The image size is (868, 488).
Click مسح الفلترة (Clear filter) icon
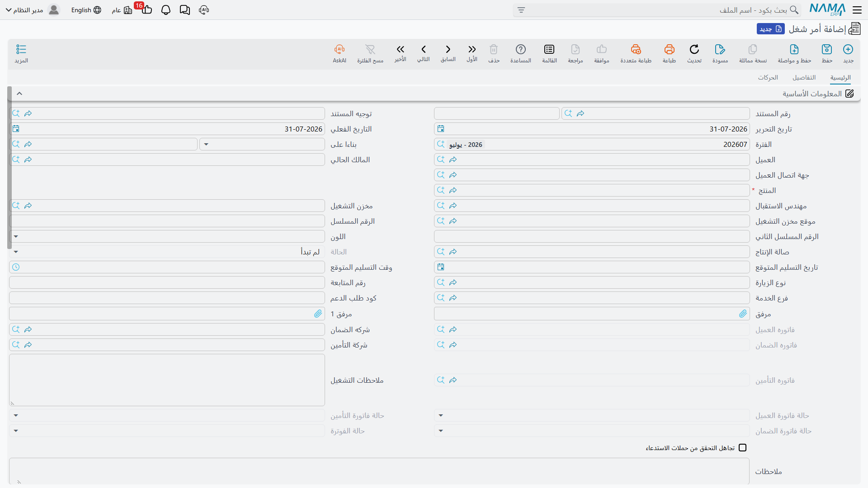(x=370, y=49)
